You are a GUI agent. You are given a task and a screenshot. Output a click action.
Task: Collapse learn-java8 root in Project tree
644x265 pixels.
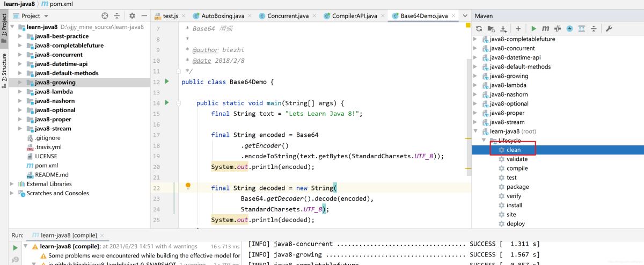point(13,27)
